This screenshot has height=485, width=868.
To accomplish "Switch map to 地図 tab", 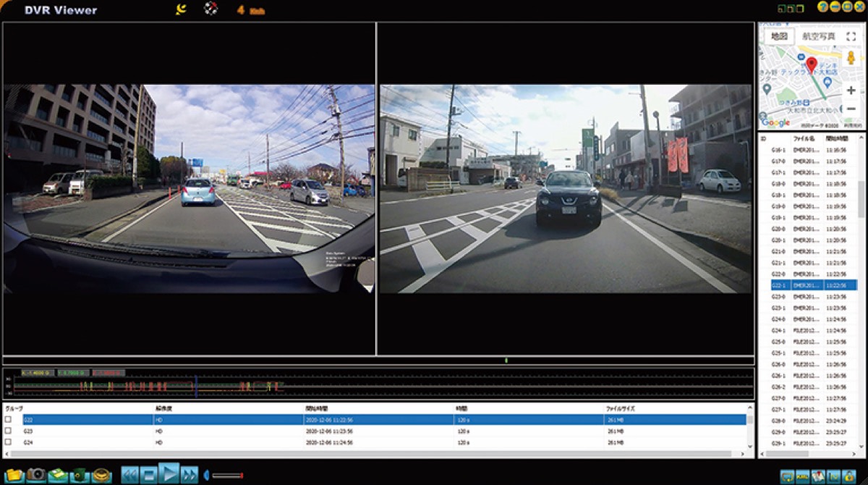I will pyautogui.click(x=778, y=36).
